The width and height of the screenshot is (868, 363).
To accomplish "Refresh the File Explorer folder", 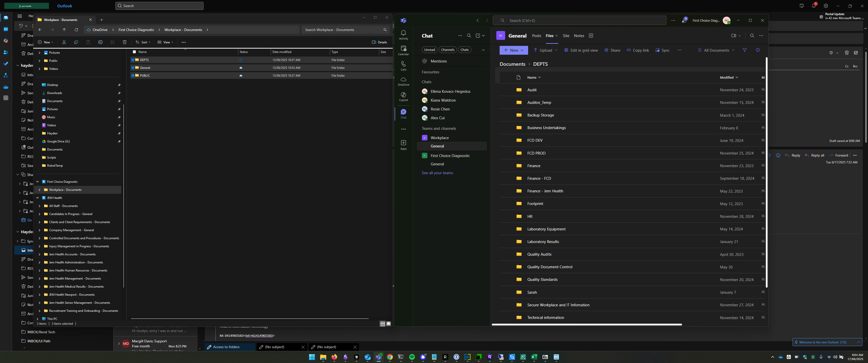I will pos(76,30).
